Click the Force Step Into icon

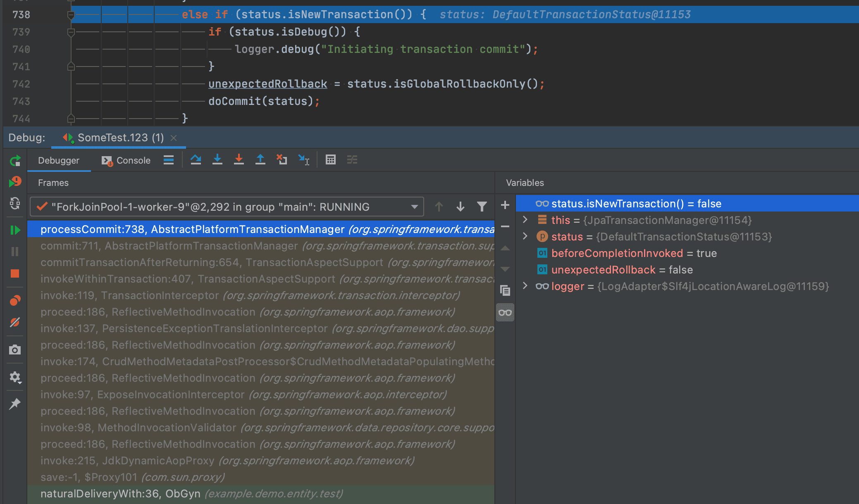coord(239,159)
